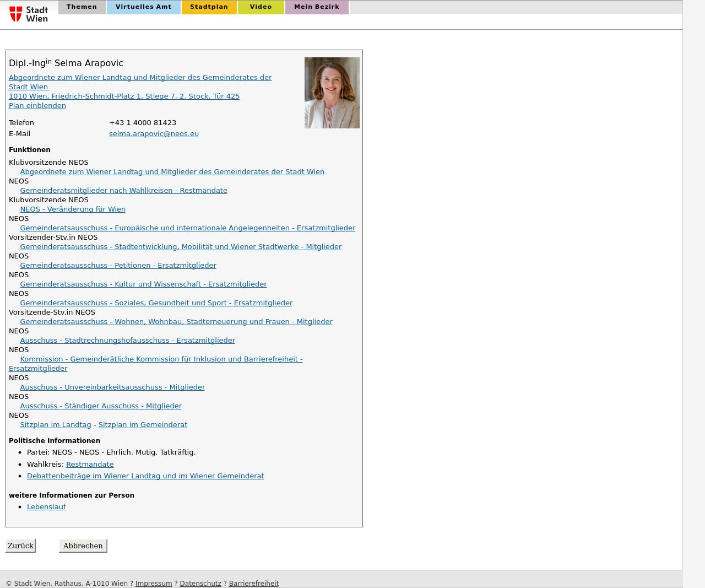Image resolution: width=705 pixels, height=588 pixels.
Task: Show map via Plan einblenden
Action: point(37,105)
